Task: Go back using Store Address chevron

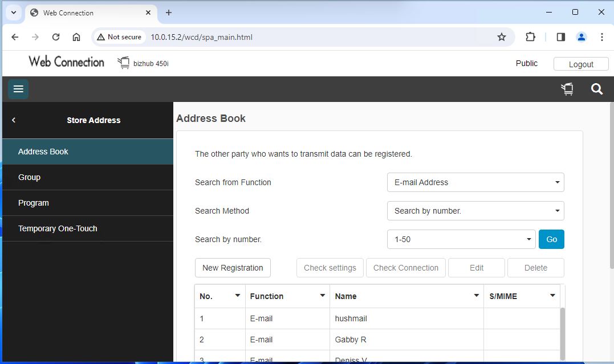Action: (x=14, y=120)
